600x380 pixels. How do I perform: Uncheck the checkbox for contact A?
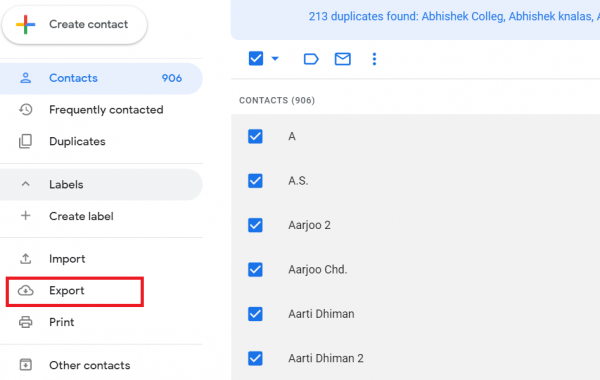(255, 136)
